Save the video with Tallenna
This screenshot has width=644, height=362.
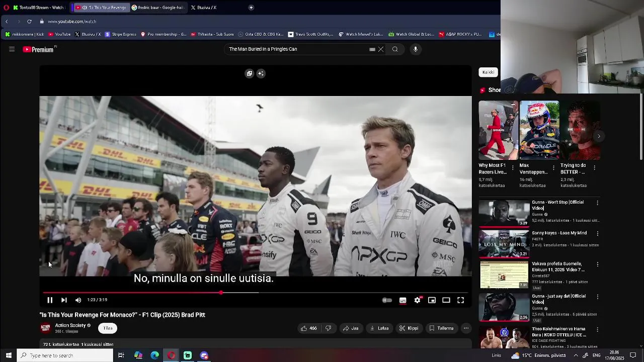coord(441,328)
